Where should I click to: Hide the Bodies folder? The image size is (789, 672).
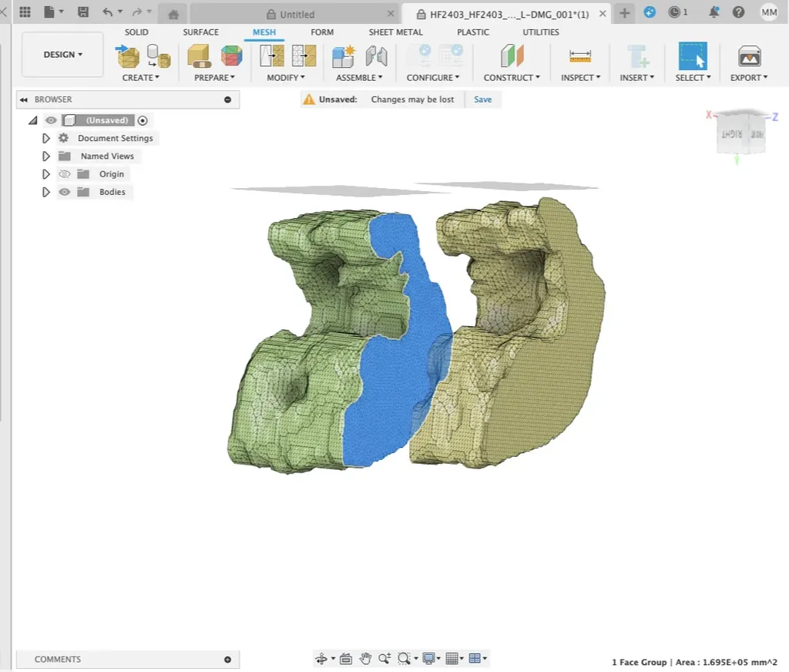click(x=65, y=192)
